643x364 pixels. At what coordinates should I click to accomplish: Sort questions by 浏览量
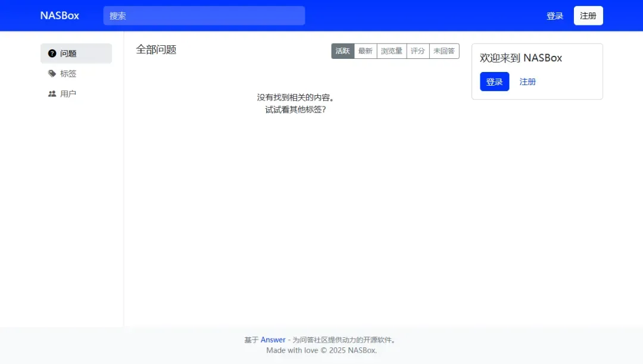pyautogui.click(x=392, y=51)
